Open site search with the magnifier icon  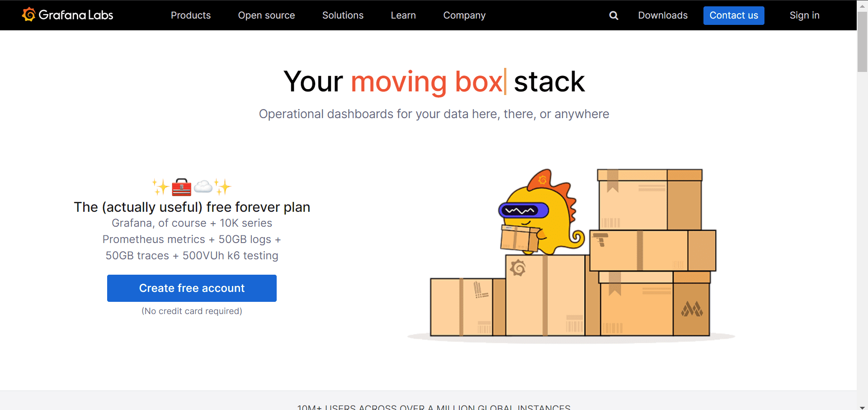[613, 15]
